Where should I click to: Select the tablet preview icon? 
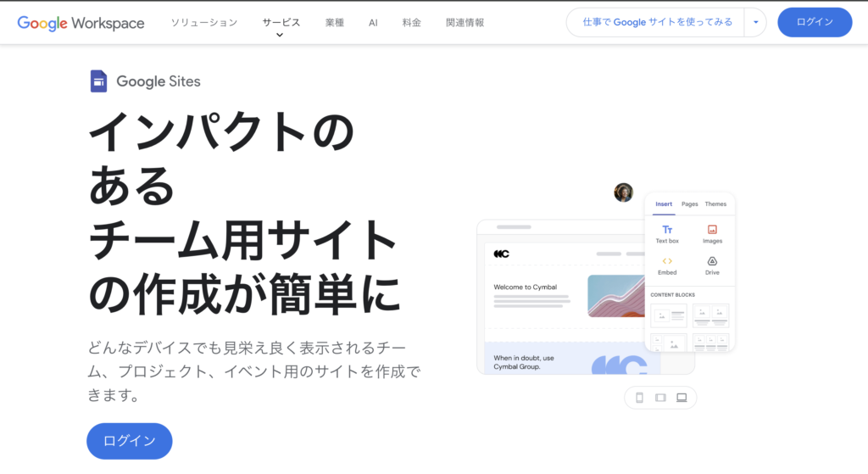[660, 397]
